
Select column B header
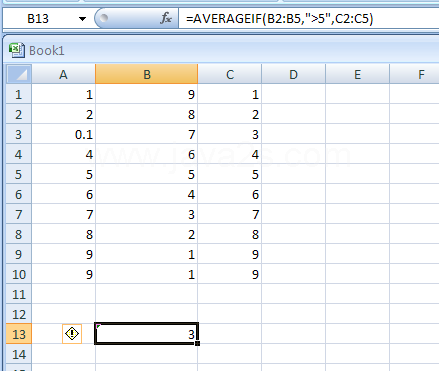tap(147, 74)
